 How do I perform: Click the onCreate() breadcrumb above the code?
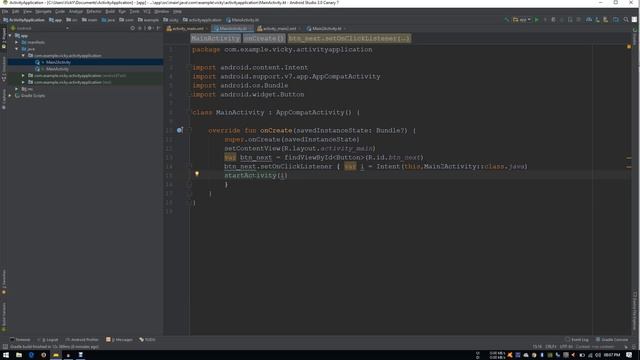[x=264, y=38]
